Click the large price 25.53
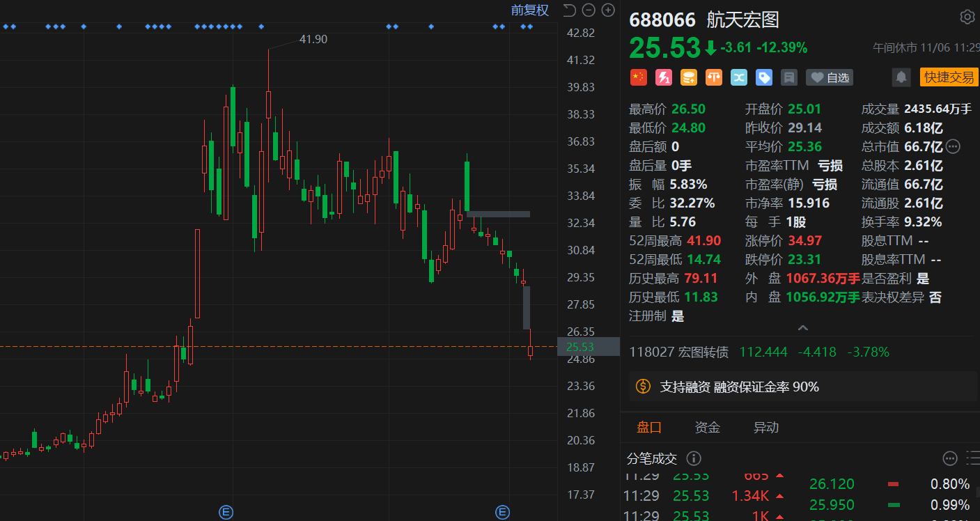The image size is (980, 521). pos(665,47)
